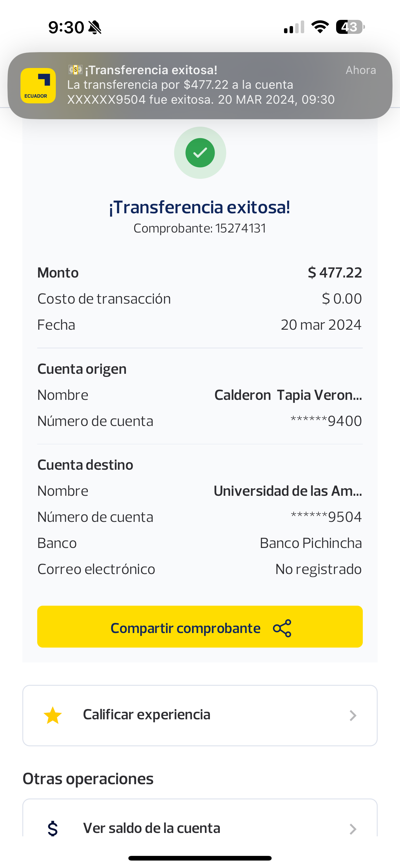Tap the 9:30 clock in status bar

[x=66, y=27]
